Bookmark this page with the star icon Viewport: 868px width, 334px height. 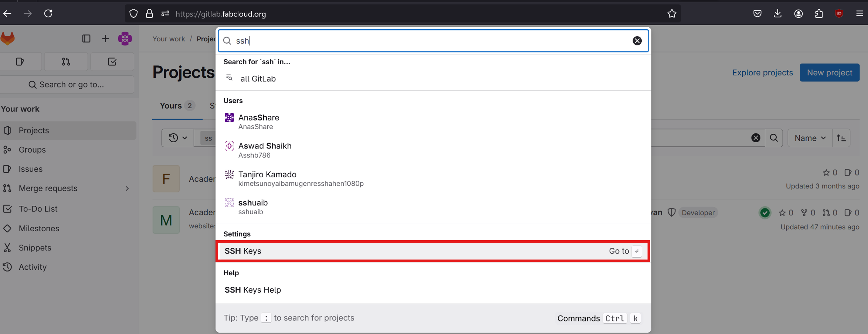(x=672, y=14)
